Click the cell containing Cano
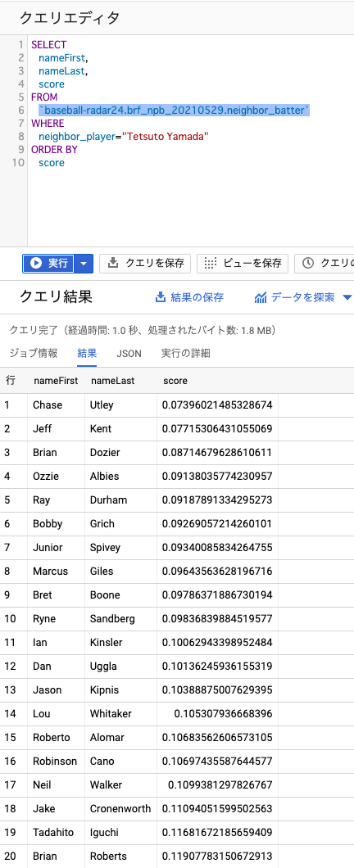354x868 pixels. (120, 762)
